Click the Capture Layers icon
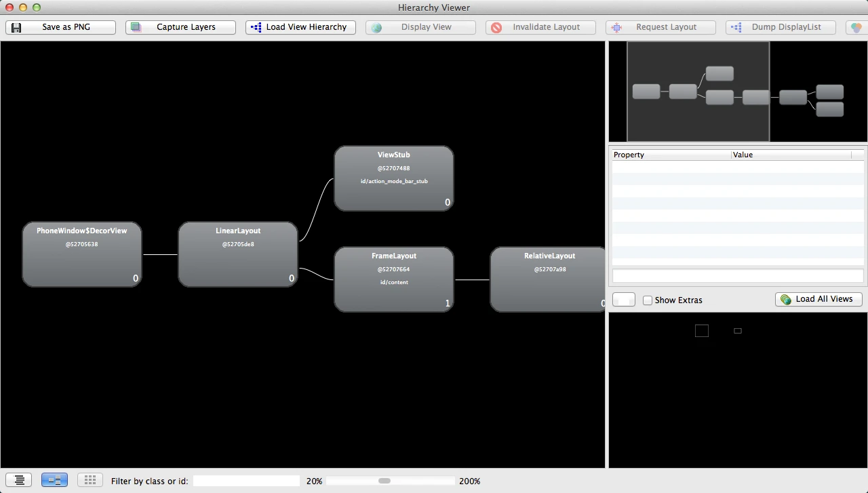The width and height of the screenshot is (868, 493). click(136, 28)
